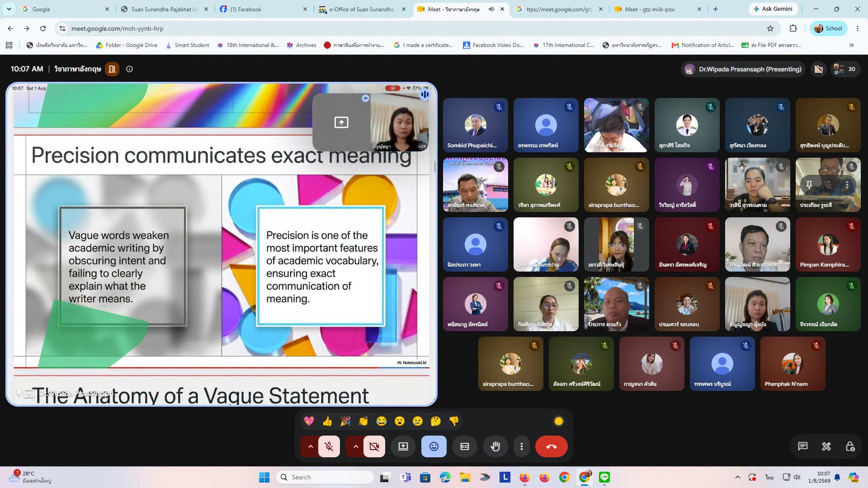Send the thumbs up reaction
The height and width of the screenshot is (488, 868).
pos(327,421)
